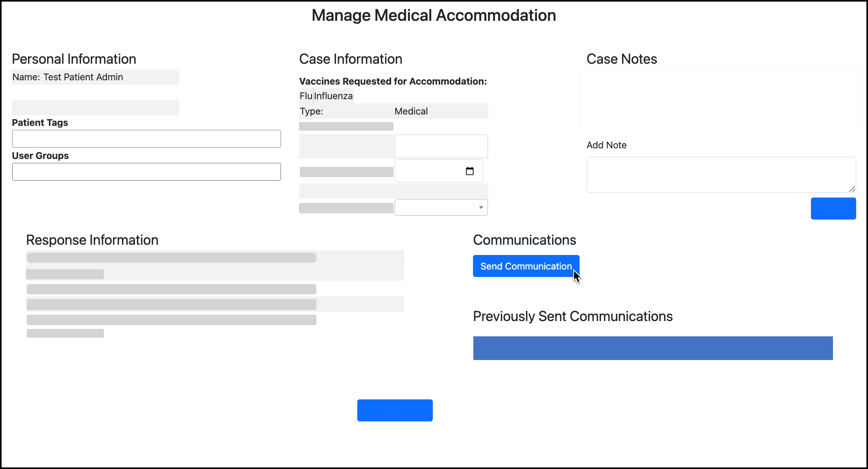Click the blue button below the Add Note field
The image size is (868, 469).
[x=833, y=208]
